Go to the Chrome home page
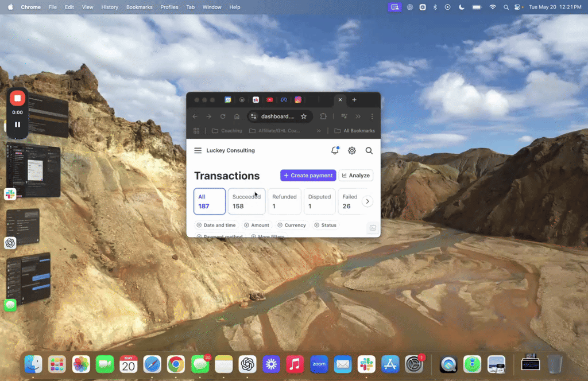The width and height of the screenshot is (588, 381). coord(237,116)
